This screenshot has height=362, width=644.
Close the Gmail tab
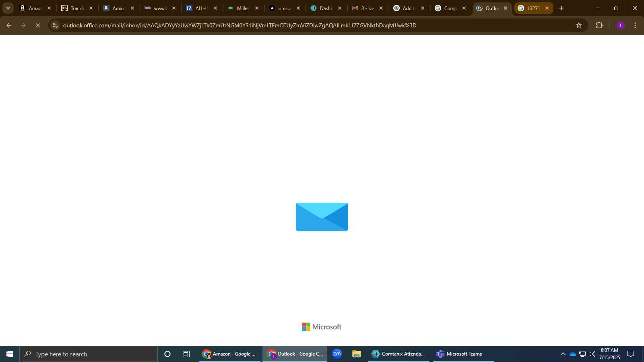coord(381,8)
